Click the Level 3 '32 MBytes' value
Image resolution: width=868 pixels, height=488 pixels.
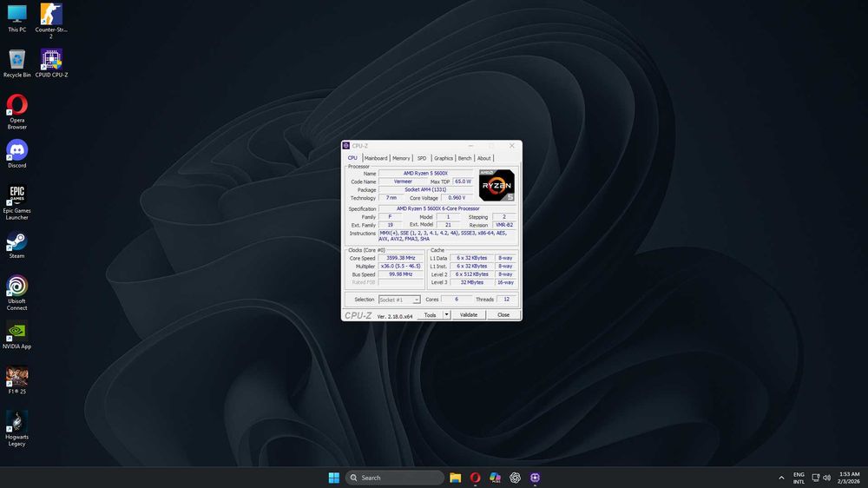click(x=471, y=282)
